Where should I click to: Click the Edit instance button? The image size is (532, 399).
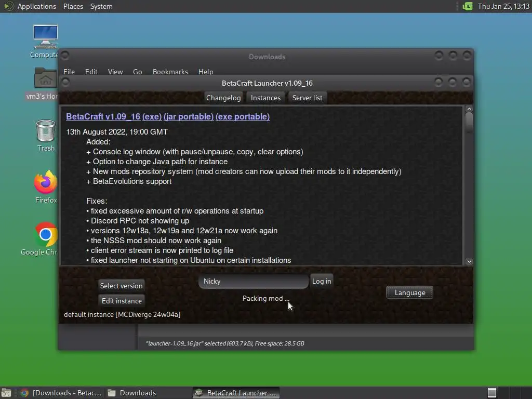click(x=122, y=301)
